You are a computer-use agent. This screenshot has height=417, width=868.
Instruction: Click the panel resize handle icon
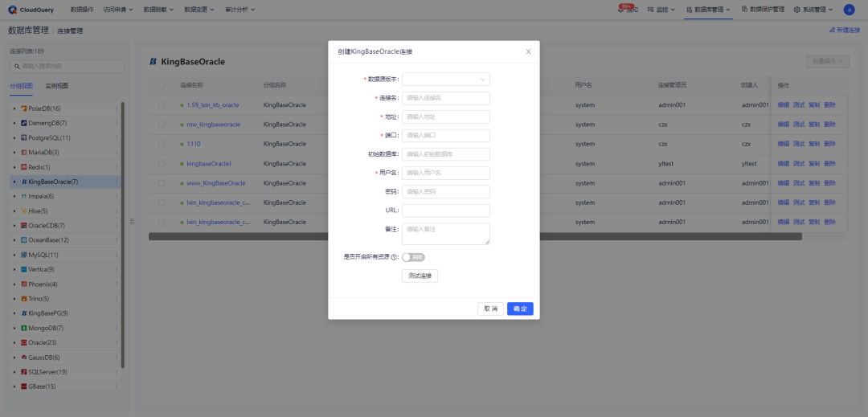click(x=132, y=221)
